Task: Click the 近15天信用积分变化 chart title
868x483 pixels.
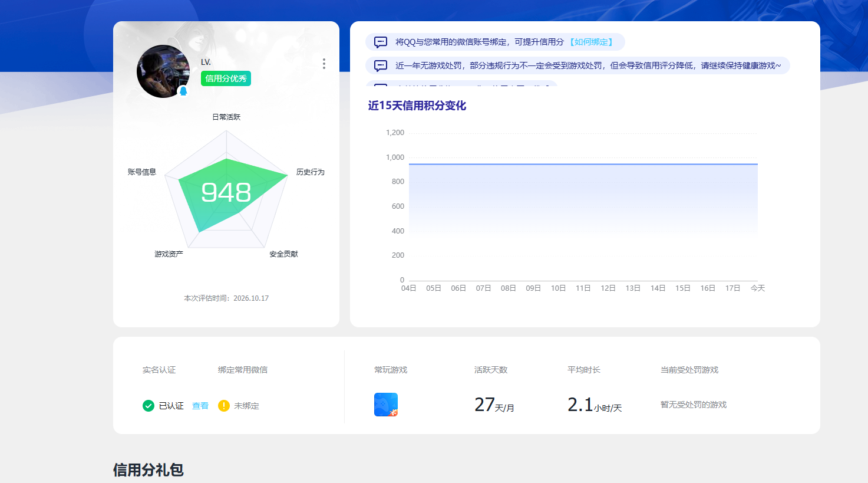Action: pyautogui.click(x=417, y=106)
